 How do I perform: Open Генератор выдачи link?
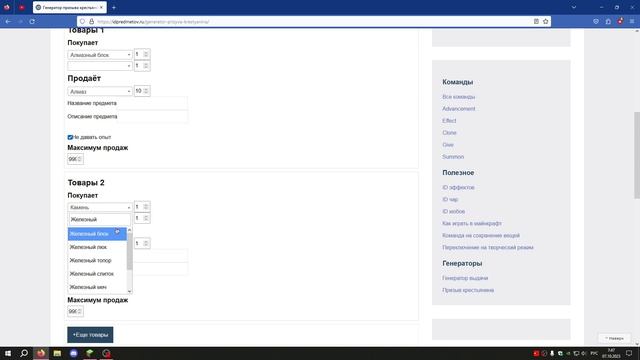pos(465,278)
